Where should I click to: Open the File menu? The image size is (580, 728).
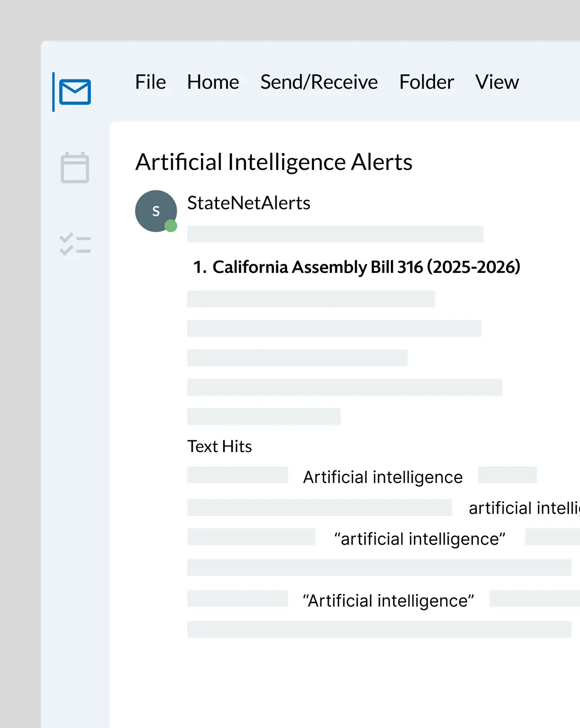[x=150, y=82]
